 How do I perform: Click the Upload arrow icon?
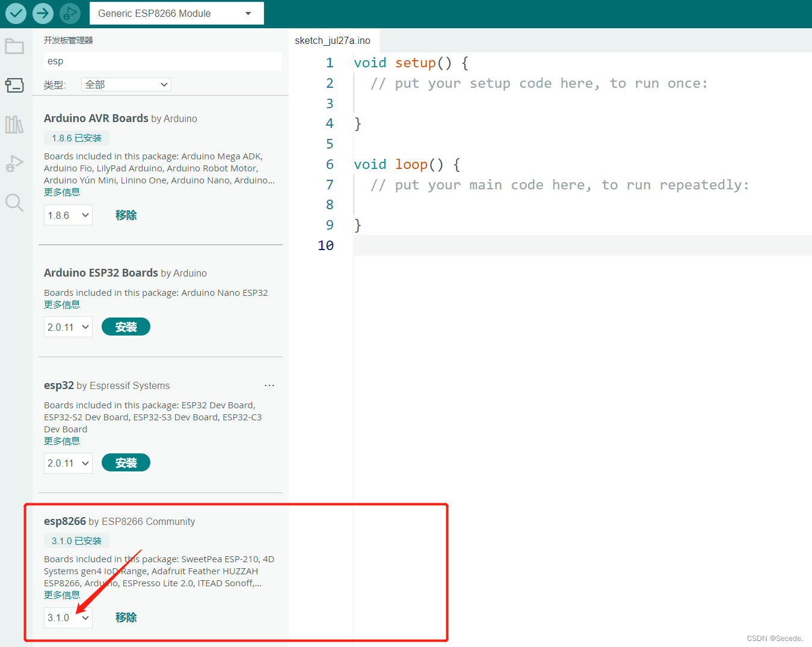(x=42, y=13)
